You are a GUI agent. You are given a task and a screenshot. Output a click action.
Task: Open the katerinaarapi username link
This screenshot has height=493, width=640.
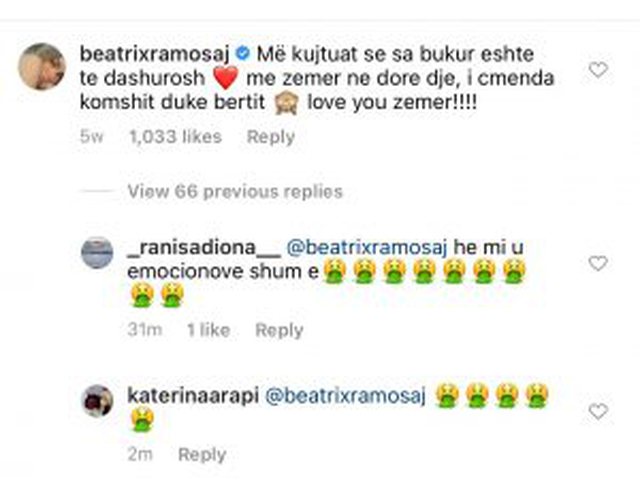pos(193,395)
